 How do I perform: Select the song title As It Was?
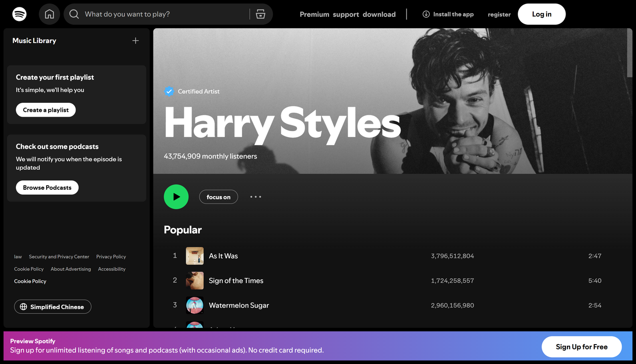(224, 256)
